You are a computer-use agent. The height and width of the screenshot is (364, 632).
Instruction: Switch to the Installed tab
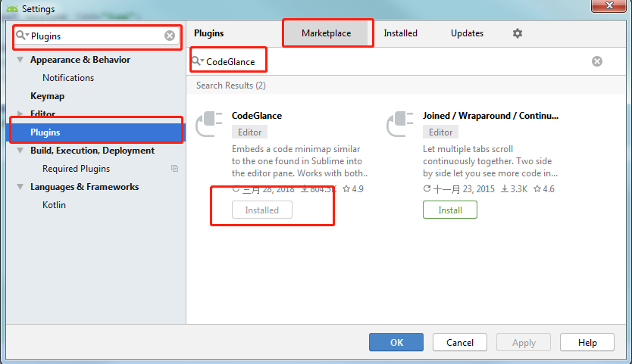pos(400,33)
